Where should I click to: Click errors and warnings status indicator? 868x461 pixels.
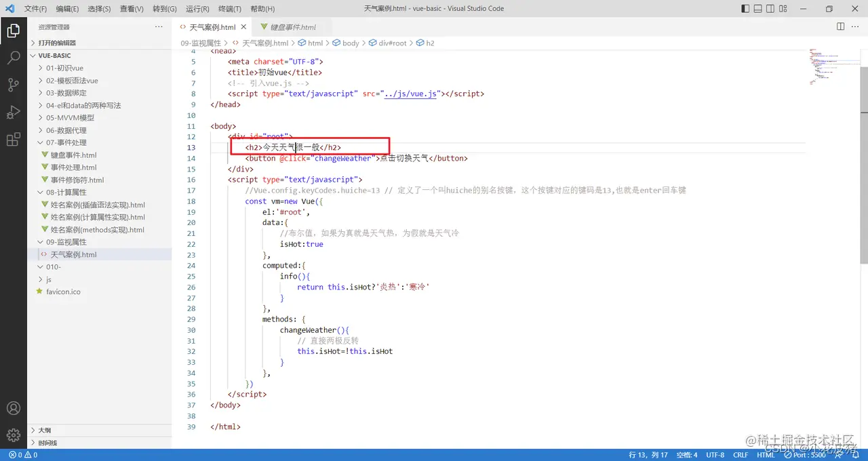23,455
